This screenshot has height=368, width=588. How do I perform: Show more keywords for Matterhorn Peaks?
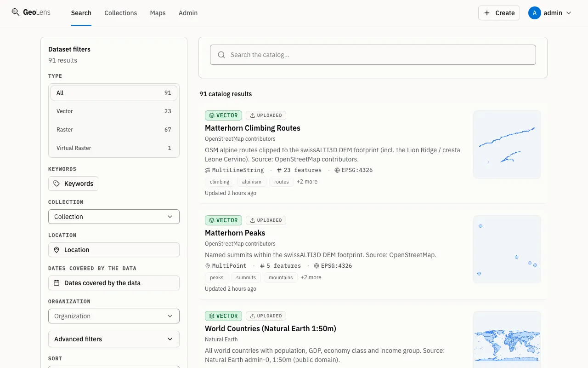pyautogui.click(x=311, y=277)
